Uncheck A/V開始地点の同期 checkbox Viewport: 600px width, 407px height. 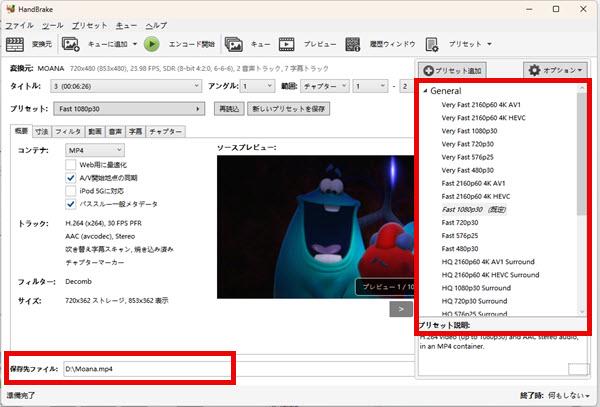[x=71, y=177]
